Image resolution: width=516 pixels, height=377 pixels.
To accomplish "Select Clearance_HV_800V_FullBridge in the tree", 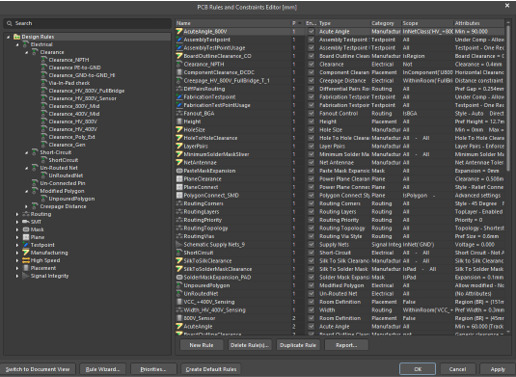I will 86,91.
